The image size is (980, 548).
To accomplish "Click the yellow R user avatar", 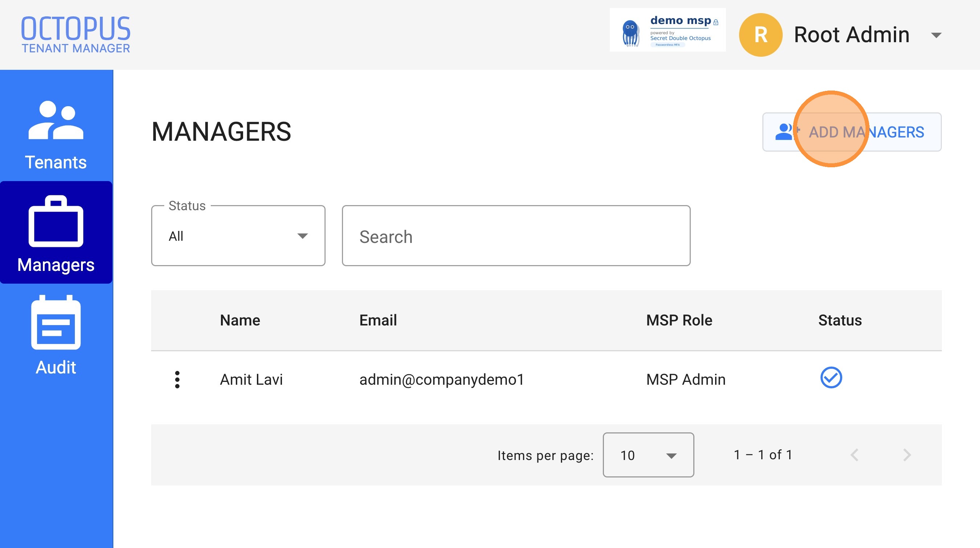I will pos(761,35).
